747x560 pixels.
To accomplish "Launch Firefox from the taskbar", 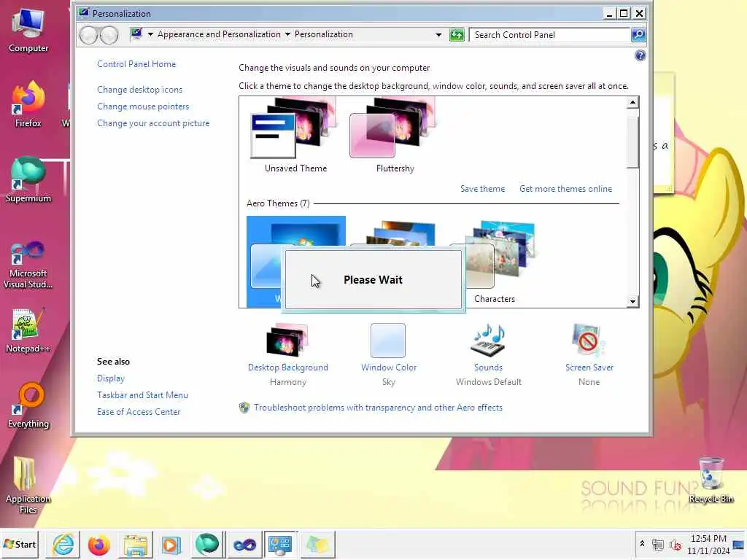I will [x=99, y=544].
